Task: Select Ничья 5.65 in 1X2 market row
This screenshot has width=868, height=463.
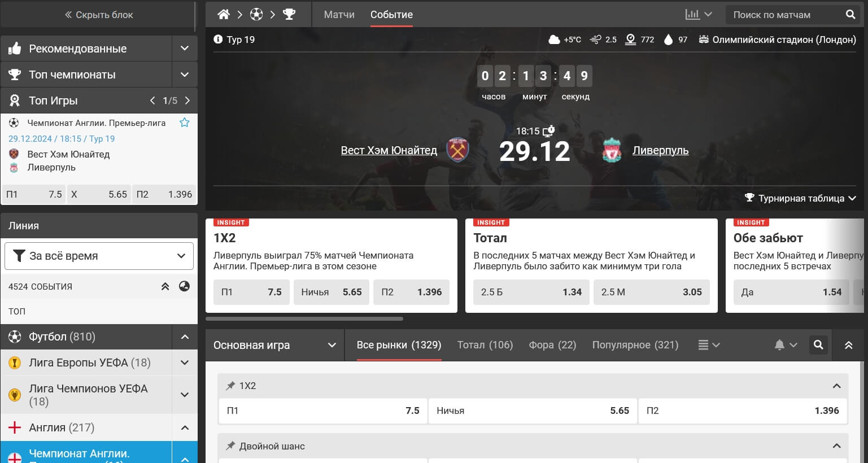Action: (x=533, y=410)
